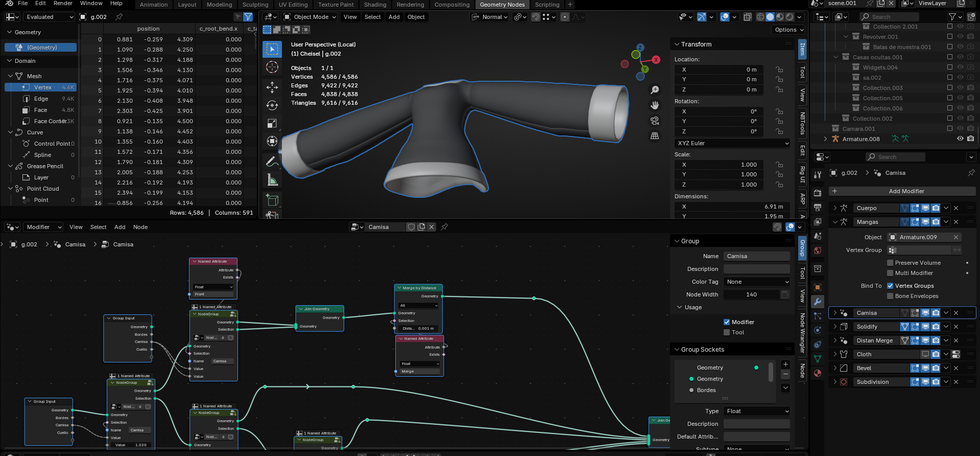The width and height of the screenshot is (980, 456).
Task: Switch to the UV Editing workspace
Action: click(x=293, y=5)
